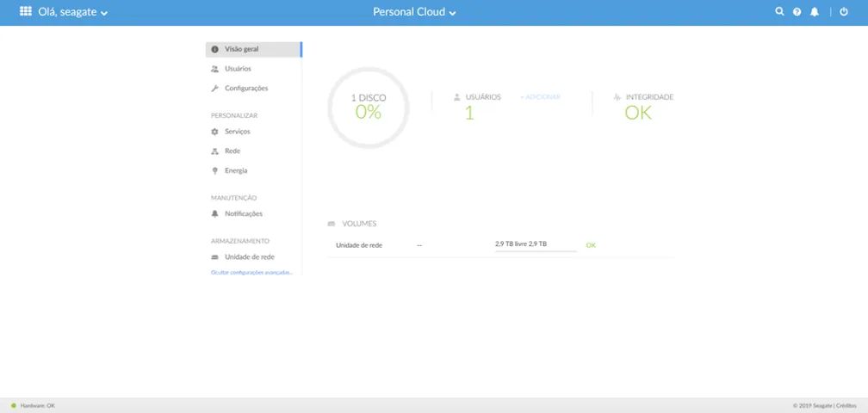Select Visão geral in sidebar
The width and height of the screenshot is (868, 413).
tap(241, 49)
